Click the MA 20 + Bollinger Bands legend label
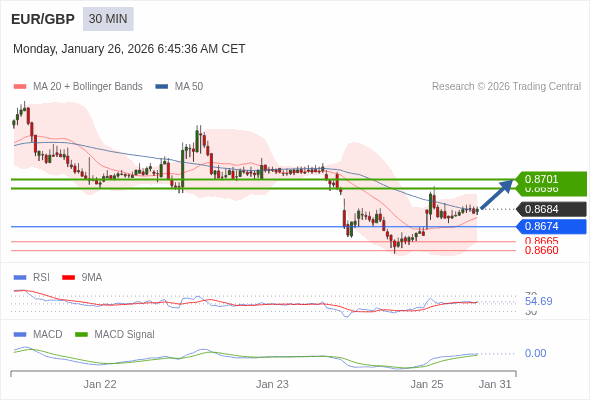 pyautogui.click(x=88, y=87)
